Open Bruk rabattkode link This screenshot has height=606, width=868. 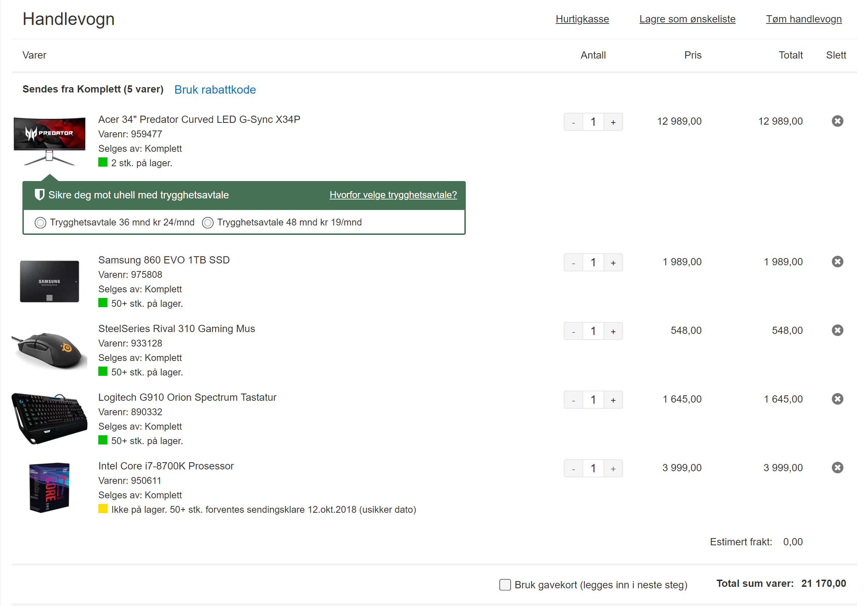tap(215, 90)
